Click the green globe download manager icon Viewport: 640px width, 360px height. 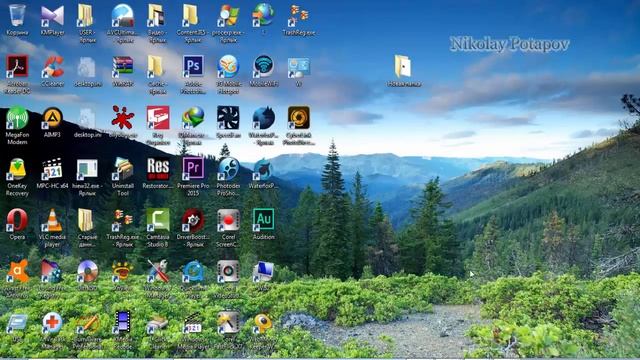(x=193, y=118)
